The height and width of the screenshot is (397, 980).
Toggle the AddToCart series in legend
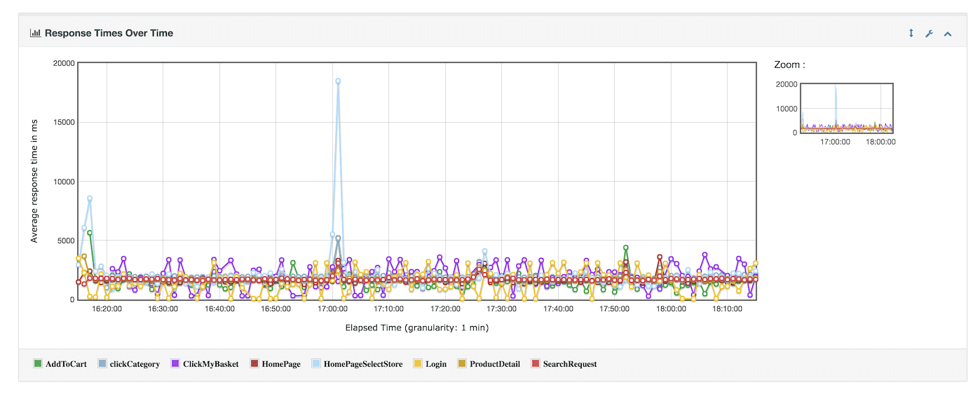coord(66,364)
